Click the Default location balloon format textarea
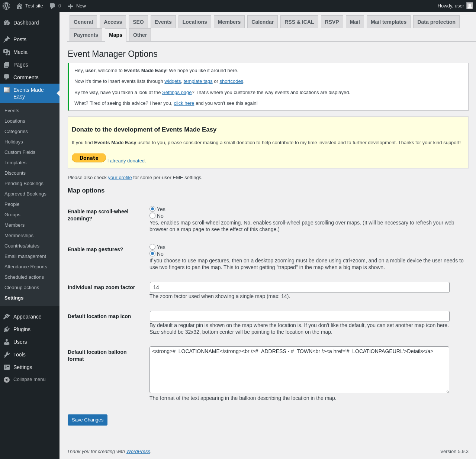 [x=299, y=370]
